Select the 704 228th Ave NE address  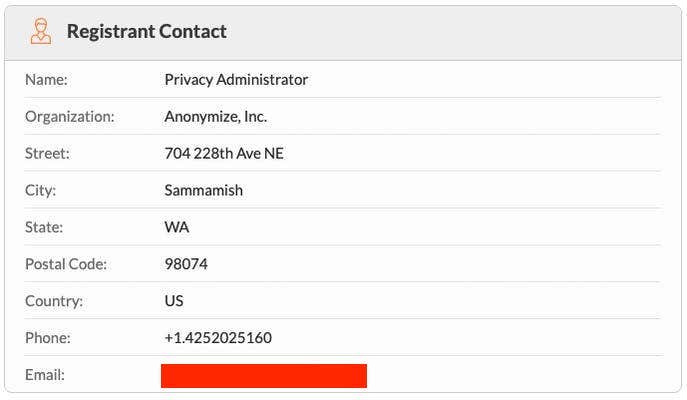pyautogui.click(x=224, y=153)
